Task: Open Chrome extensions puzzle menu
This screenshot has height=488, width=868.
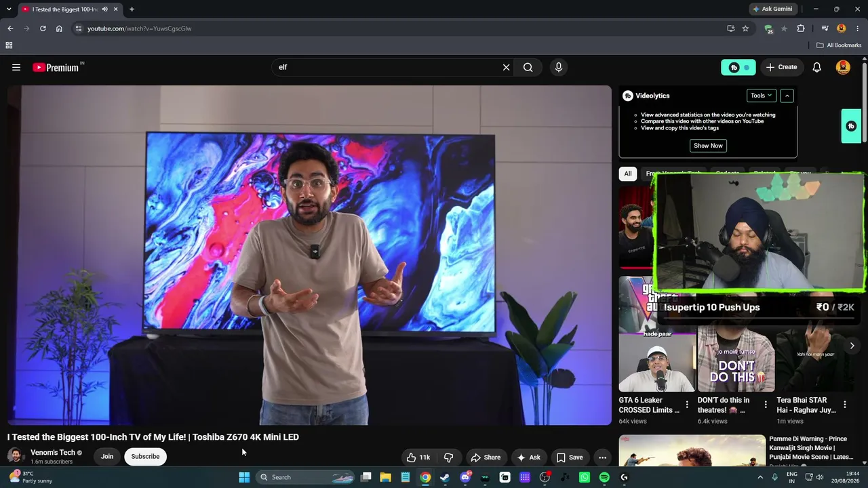Action: point(801,28)
